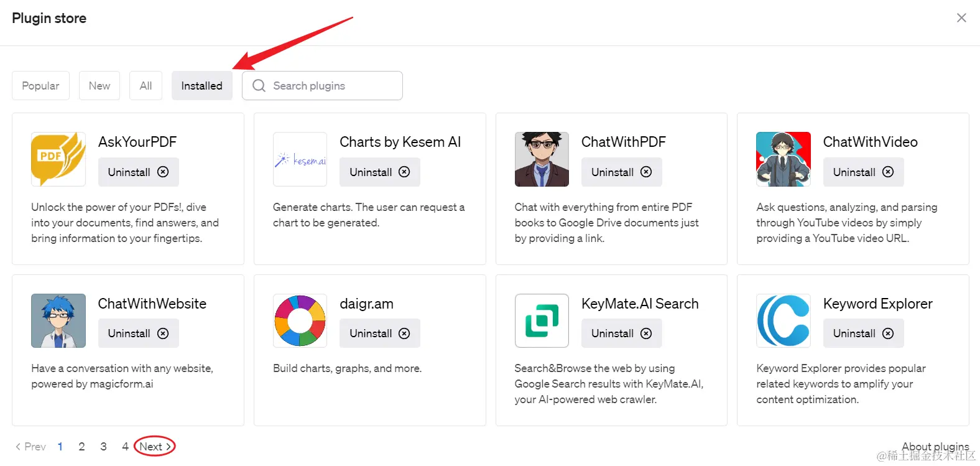Image resolution: width=980 pixels, height=466 pixels.
Task: Click the KeyMate.AI Search title text
Action: tap(640, 304)
